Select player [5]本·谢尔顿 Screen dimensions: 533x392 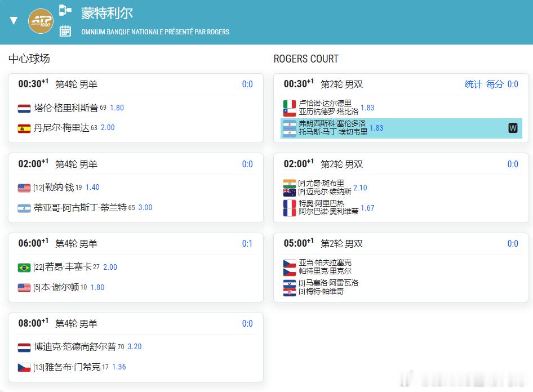(56, 287)
